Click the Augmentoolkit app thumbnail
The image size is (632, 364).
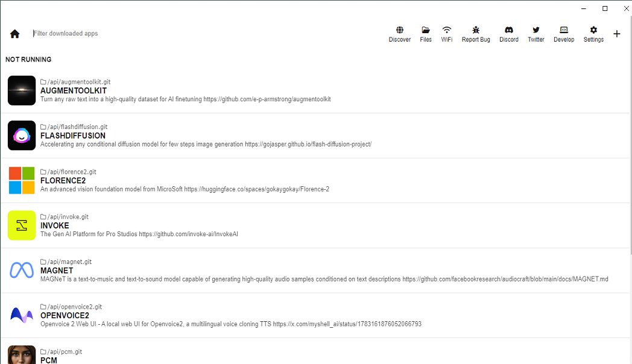22,90
